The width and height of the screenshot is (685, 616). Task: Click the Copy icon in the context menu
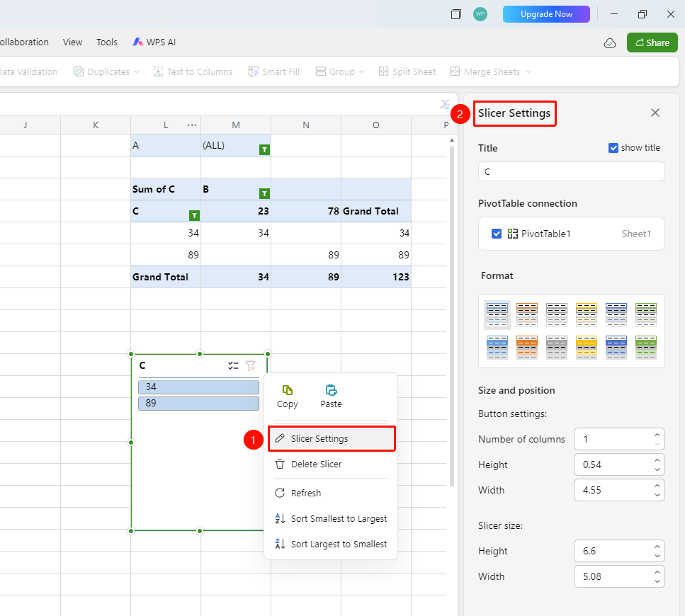(x=288, y=390)
